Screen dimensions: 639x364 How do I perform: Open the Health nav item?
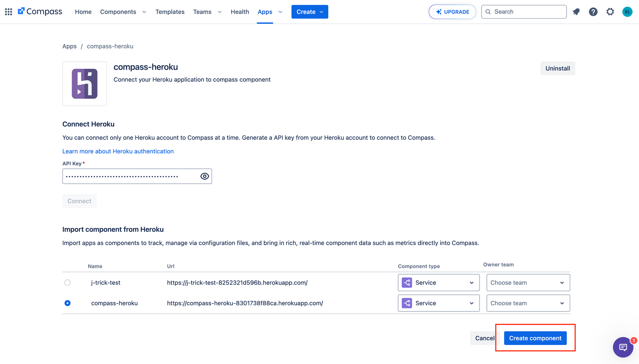coord(240,12)
